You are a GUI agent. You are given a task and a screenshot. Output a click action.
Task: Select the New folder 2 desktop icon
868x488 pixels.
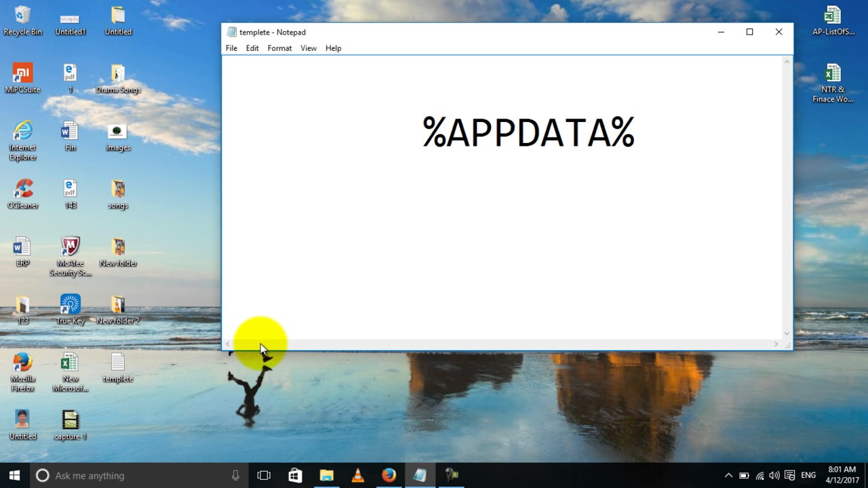[118, 310]
